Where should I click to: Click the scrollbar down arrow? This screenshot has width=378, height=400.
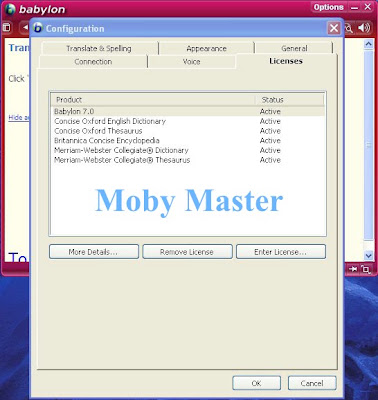coord(368,255)
